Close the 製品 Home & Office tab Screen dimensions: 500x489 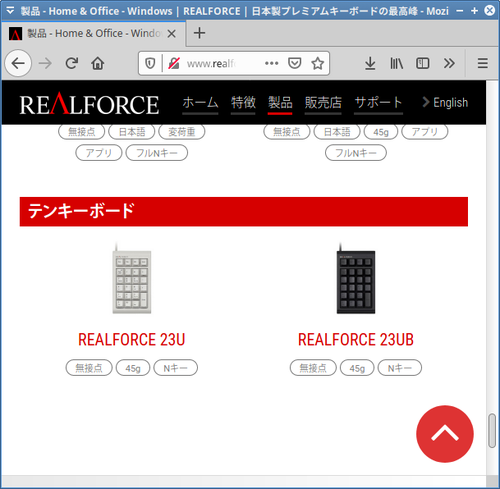(x=171, y=33)
